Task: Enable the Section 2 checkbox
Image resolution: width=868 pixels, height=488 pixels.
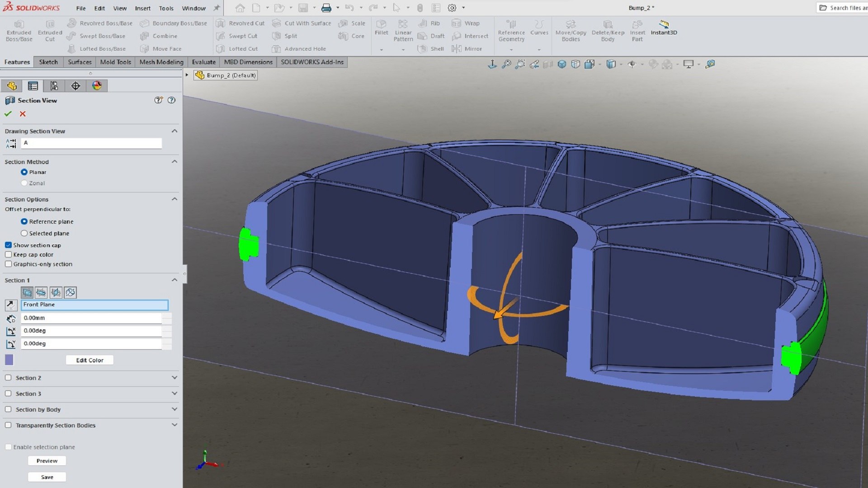Action: (8, 378)
